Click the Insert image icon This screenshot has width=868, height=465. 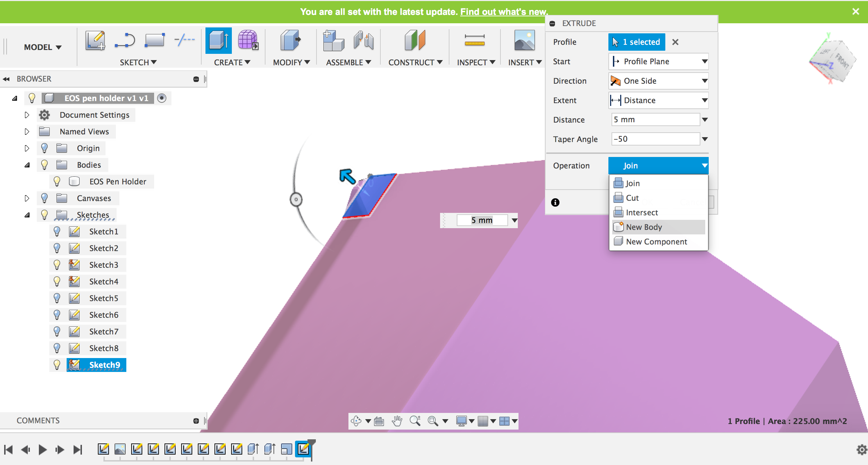(x=524, y=41)
